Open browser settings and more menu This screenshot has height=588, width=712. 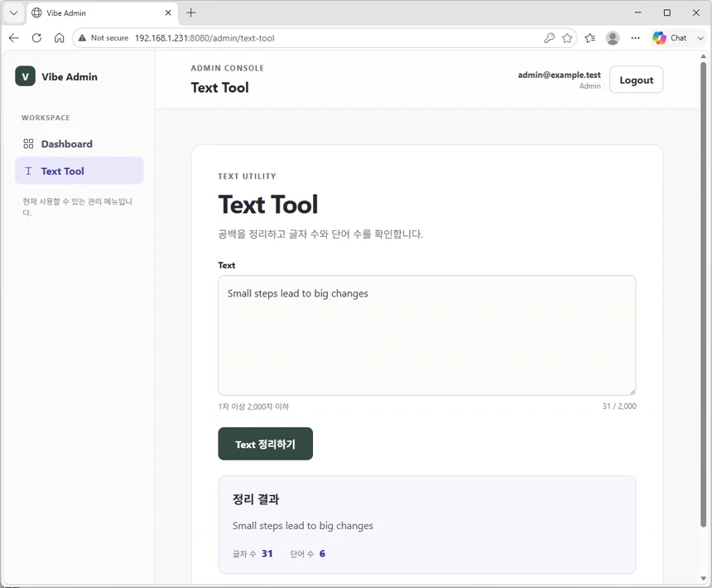pyautogui.click(x=635, y=38)
